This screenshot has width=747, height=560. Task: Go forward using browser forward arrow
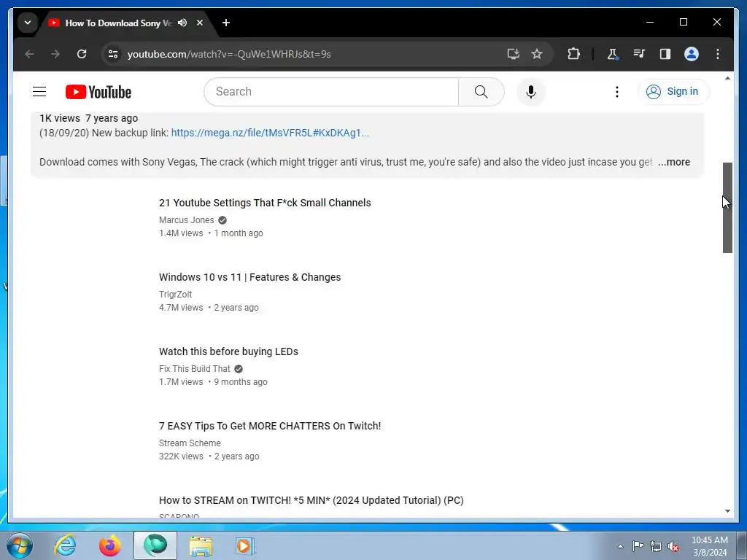pos(55,54)
